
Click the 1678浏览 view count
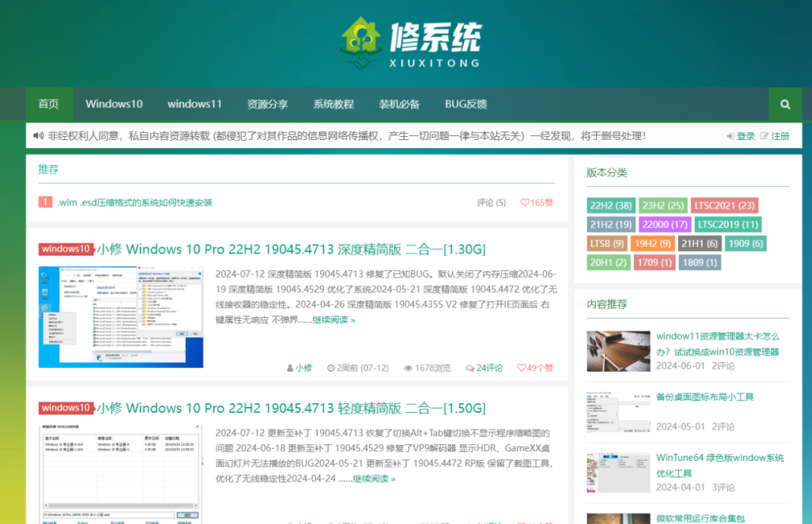coord(427,368)
